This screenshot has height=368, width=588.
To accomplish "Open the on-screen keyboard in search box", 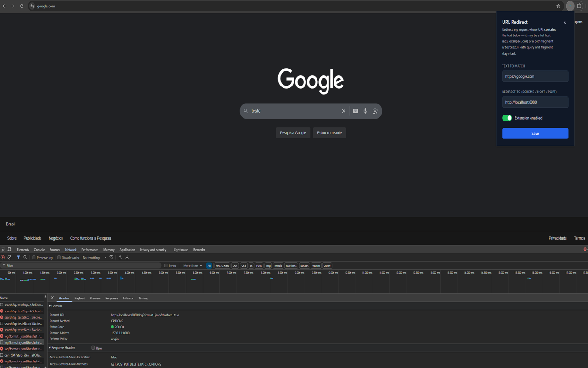I will point(356,111).
